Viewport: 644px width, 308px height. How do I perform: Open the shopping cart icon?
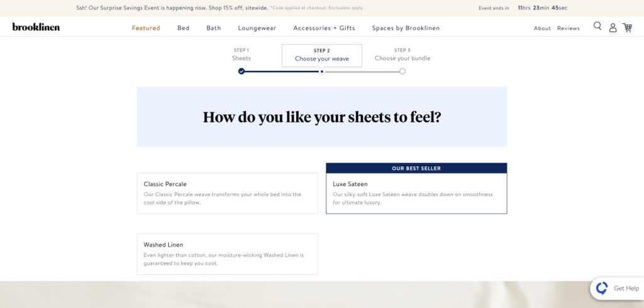pos(627,28)
